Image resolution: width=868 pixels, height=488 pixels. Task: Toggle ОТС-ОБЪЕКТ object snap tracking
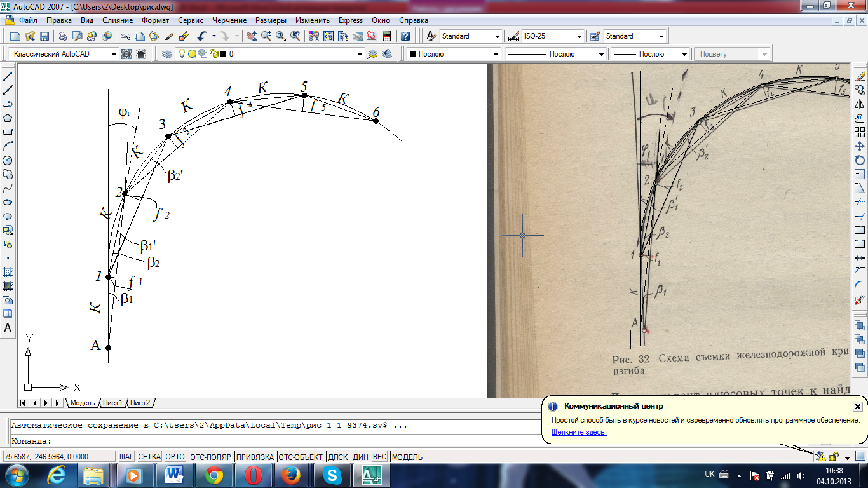(x=300, y=457)
